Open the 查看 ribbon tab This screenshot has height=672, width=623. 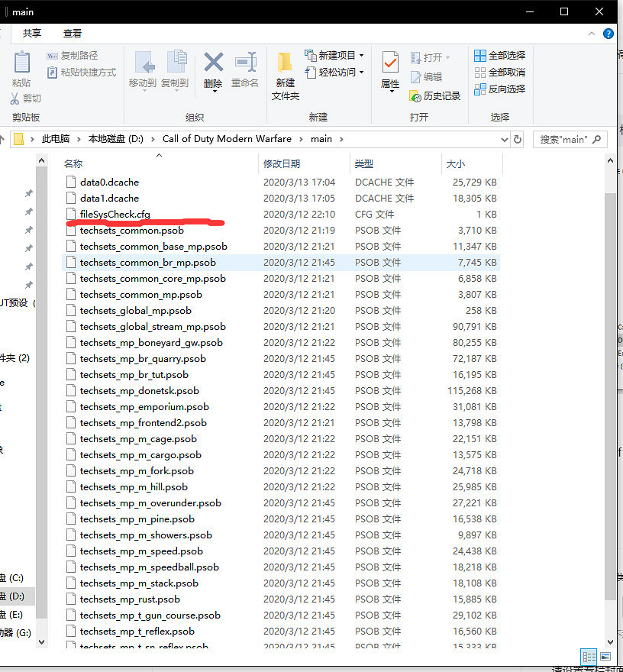73,34
